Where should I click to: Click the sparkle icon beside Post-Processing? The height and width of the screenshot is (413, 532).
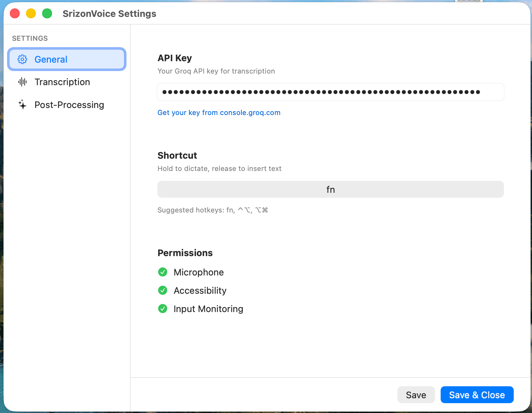[22, 104]
